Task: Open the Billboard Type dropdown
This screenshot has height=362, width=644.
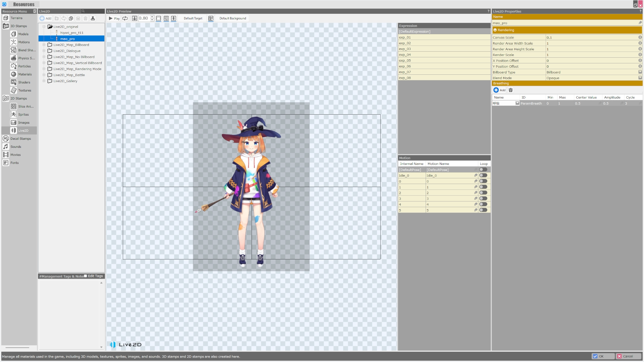Action: coord(640,72)
